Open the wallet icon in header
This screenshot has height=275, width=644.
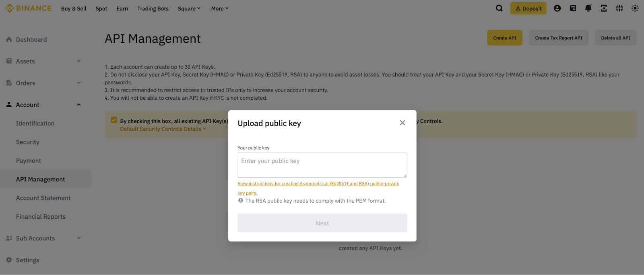coord(573,8)
